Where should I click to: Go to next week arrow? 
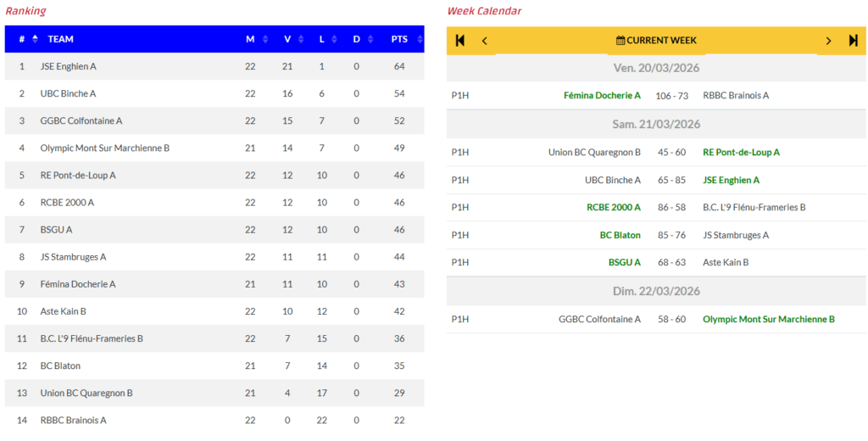tap(828, 41)
